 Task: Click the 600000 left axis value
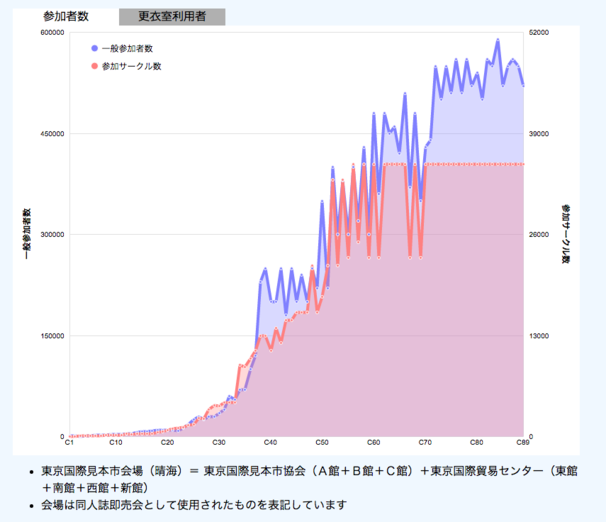(x=52, y=33)
